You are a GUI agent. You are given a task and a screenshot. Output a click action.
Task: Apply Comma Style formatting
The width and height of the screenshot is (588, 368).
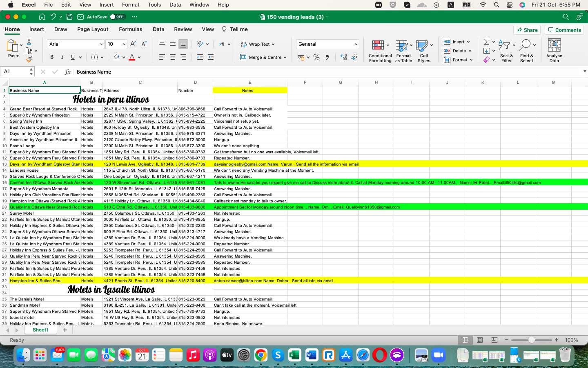pyautogui.click(x=327, y=58)
